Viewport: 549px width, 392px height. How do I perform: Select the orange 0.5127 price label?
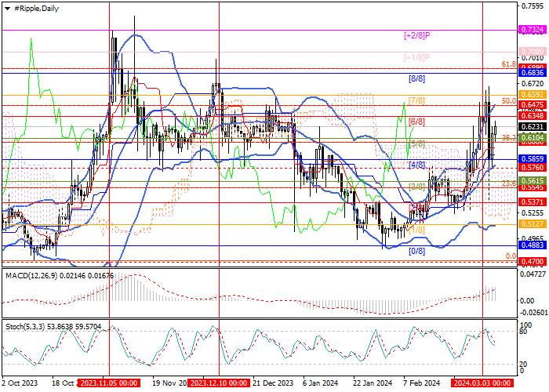(x=533, y=224)
